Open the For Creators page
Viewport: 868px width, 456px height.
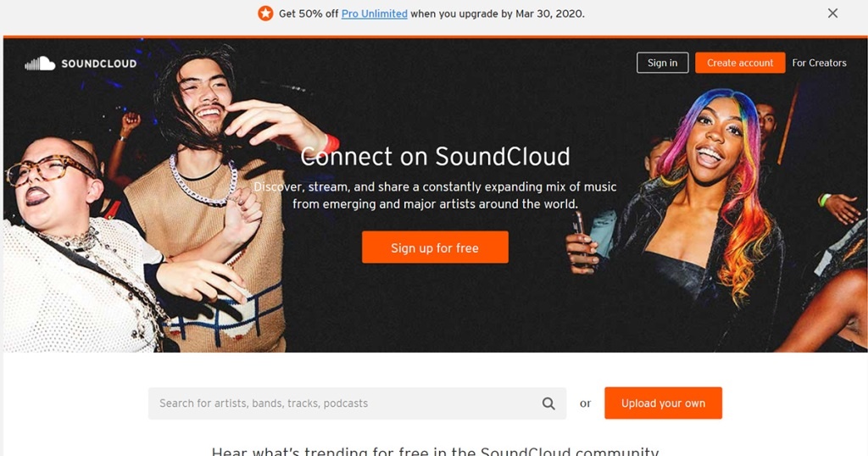click(819, 63)
